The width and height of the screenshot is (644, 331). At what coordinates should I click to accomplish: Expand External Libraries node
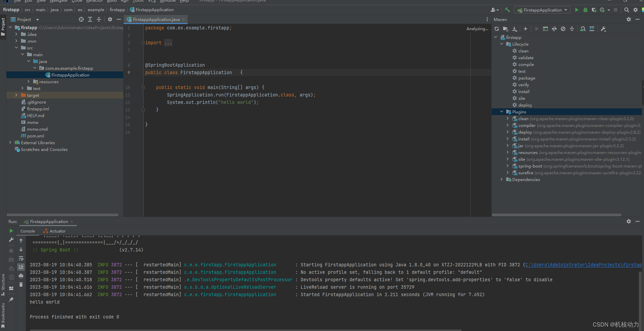click(x=10, y=142)
